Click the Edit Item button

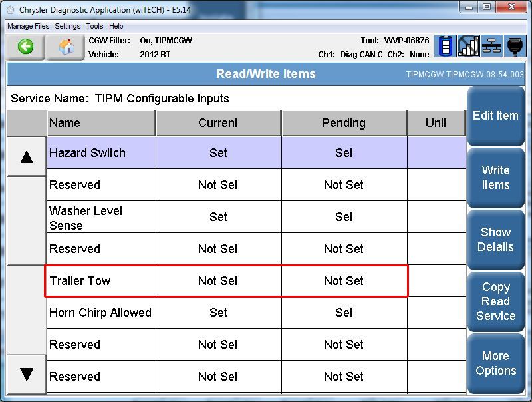[495, 116]
